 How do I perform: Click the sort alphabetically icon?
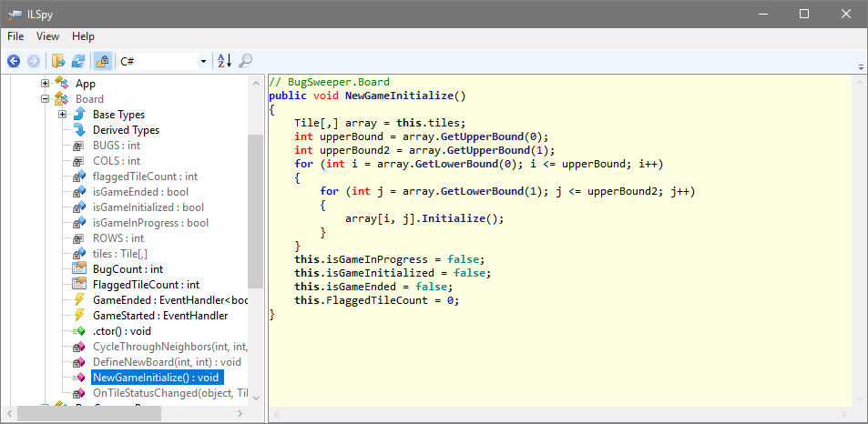224,61
